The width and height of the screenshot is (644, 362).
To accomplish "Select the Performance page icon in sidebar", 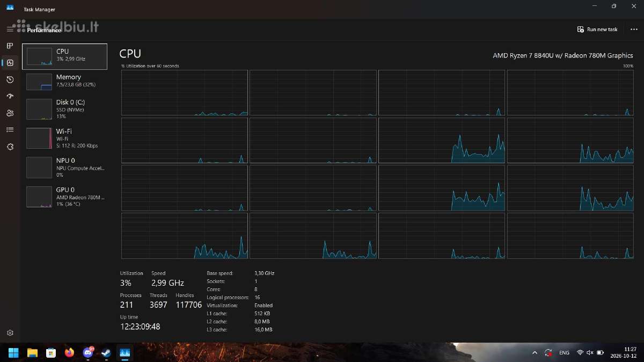I will (10, 63).
